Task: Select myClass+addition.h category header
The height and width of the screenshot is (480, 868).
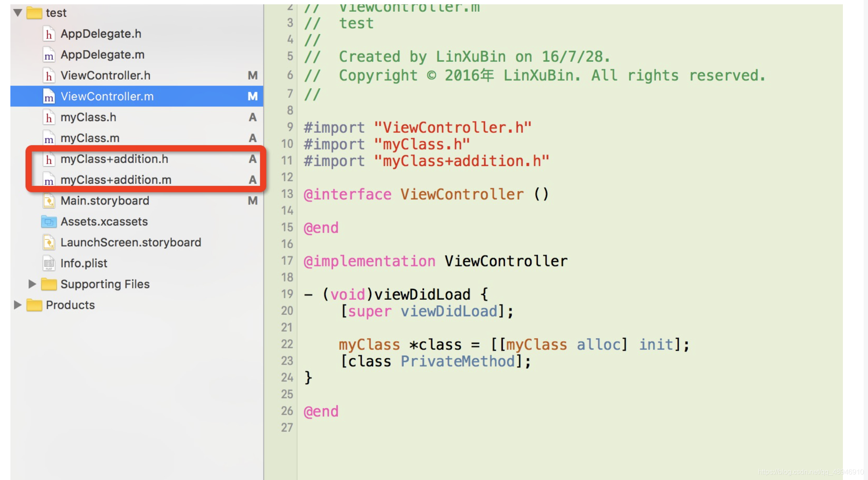Action: (x=114, y=159)
